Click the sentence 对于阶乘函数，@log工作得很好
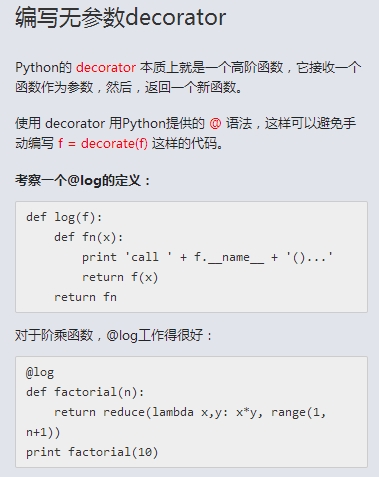379x477 pixels. point(113,335)
